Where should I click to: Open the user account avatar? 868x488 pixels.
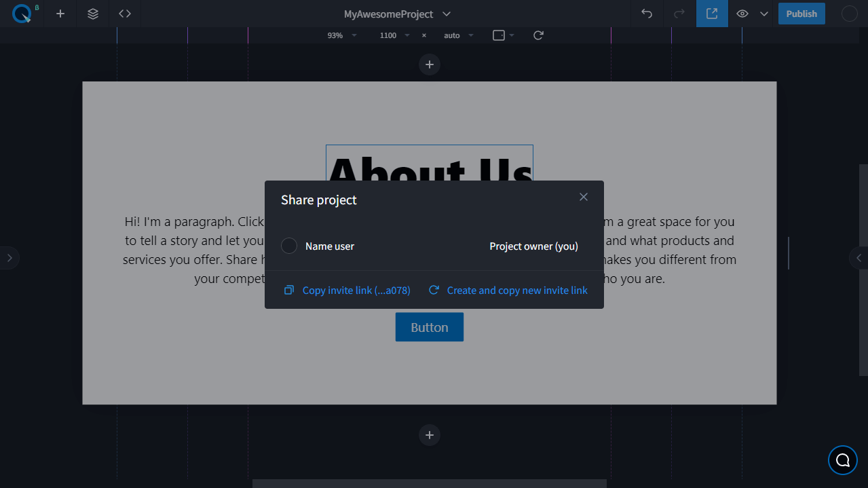[850, 14]
